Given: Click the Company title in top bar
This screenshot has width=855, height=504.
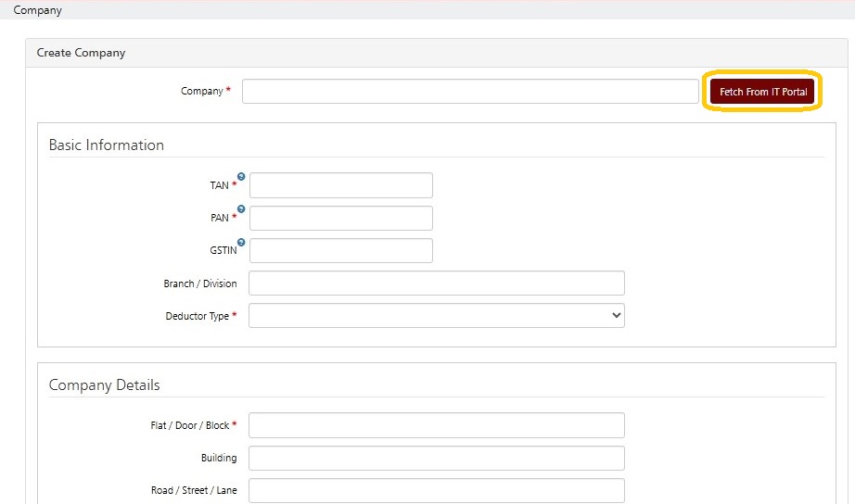Looking at the screenshot, I should [x=37, y=10].
